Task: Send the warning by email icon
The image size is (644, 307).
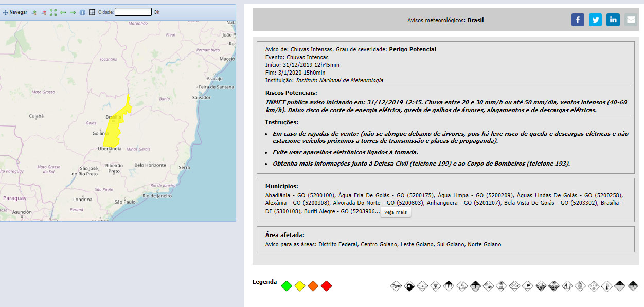Action: point(631,20)
